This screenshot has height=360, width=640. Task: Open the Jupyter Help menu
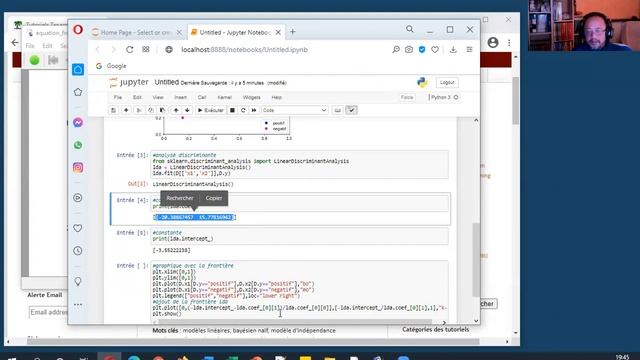coord(277,98)
